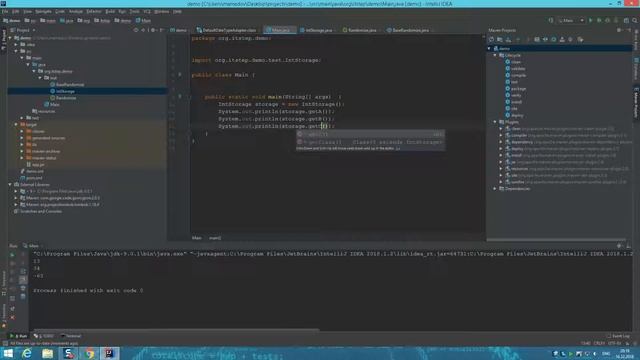This screenshot has width=640, height=360.
Task: Open the Project panel gear settings icon
Action: [x=153, y=30]
